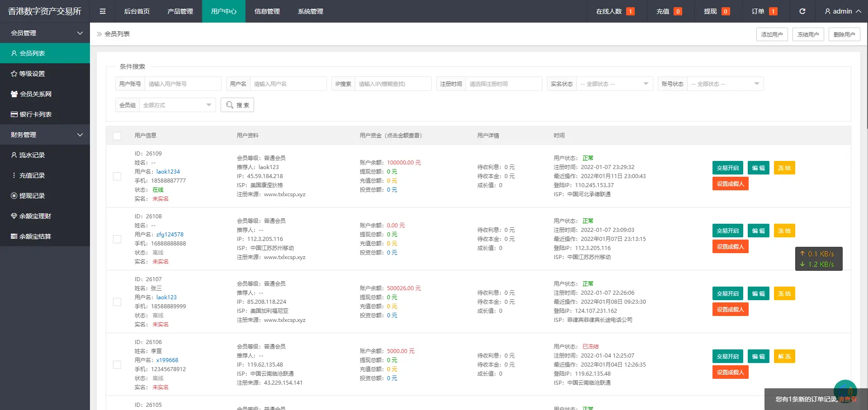Click the page refresh icon in top bar
The width and height of the screenshot is (868, 410).
pyautogui.click(x=802, y=11)
